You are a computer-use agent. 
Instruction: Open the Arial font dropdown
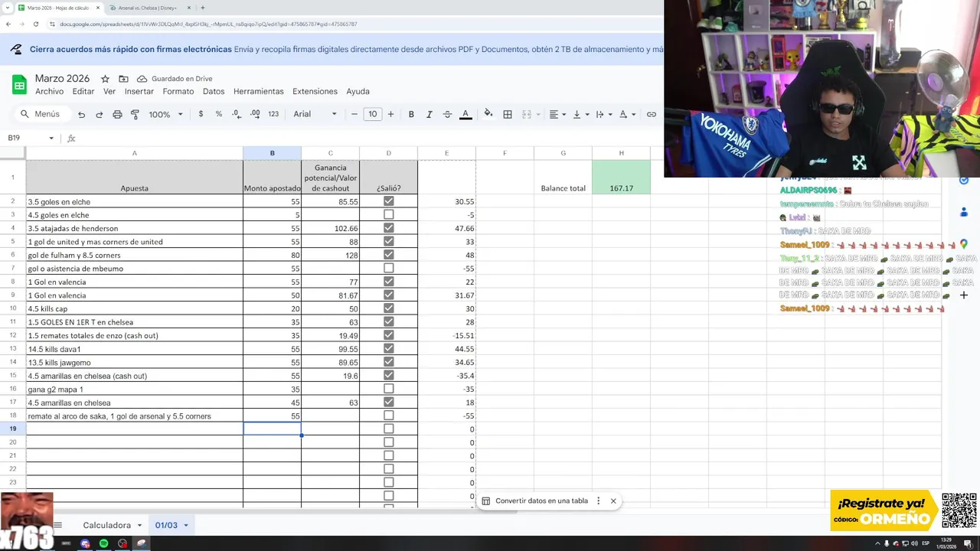point(315,114)
